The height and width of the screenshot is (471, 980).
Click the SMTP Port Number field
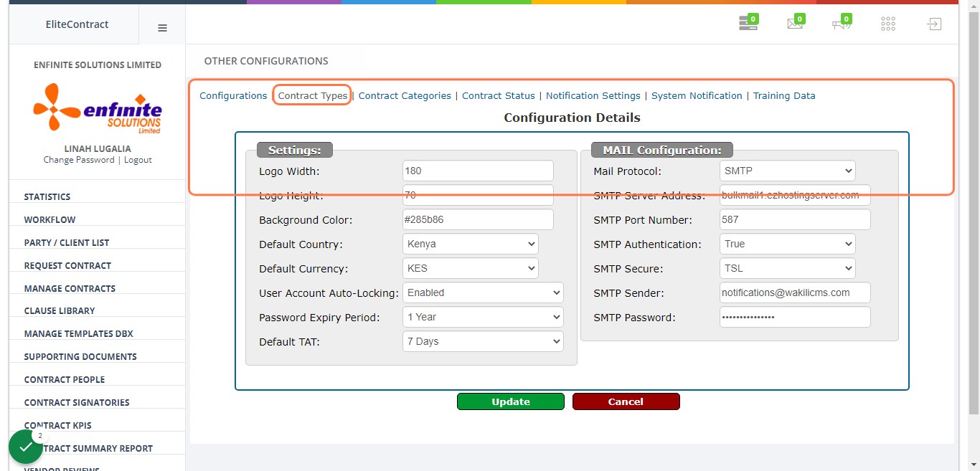pyautogui.click(x=795, y=219)
